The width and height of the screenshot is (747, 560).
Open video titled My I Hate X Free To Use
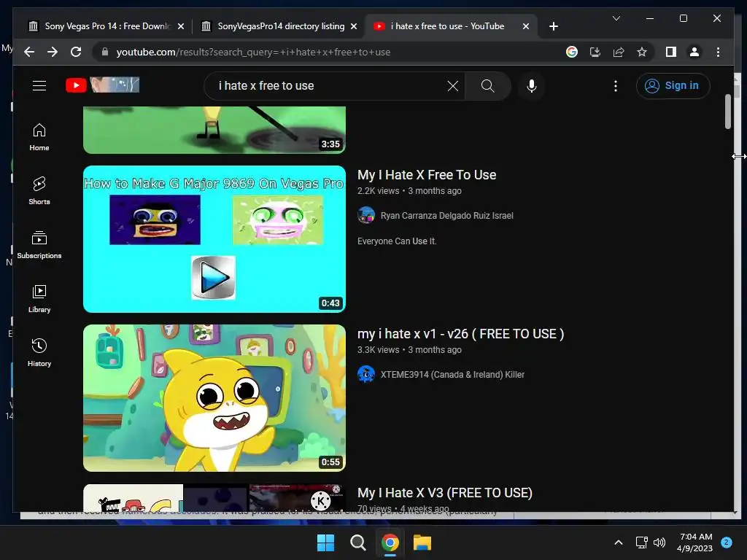tap(426, 175)
